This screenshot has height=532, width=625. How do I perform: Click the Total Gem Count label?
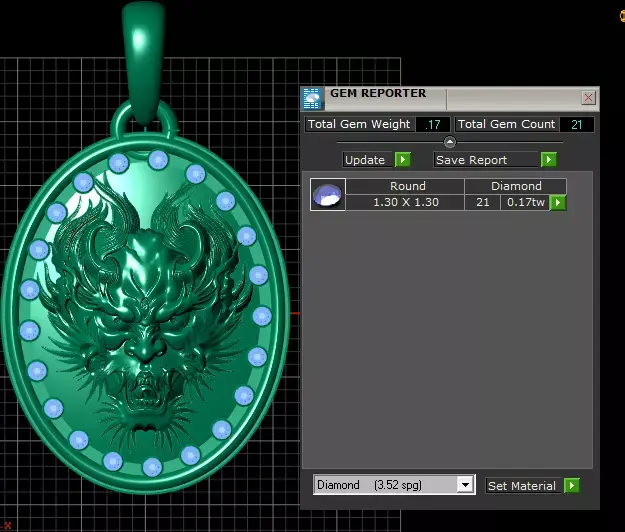click(x=506, y=124)
